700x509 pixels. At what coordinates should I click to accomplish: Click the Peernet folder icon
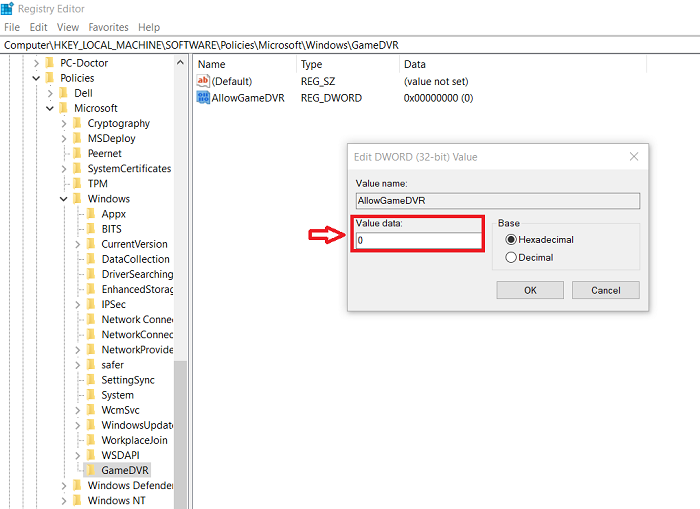tap(77, 153)
